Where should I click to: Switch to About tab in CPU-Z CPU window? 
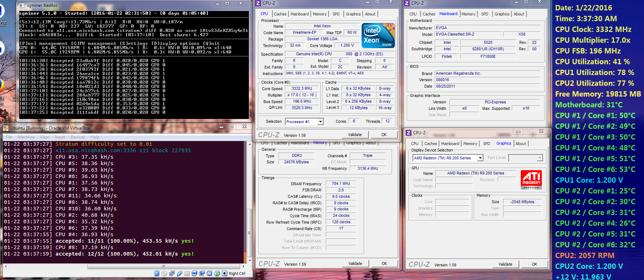click(370, 14)
